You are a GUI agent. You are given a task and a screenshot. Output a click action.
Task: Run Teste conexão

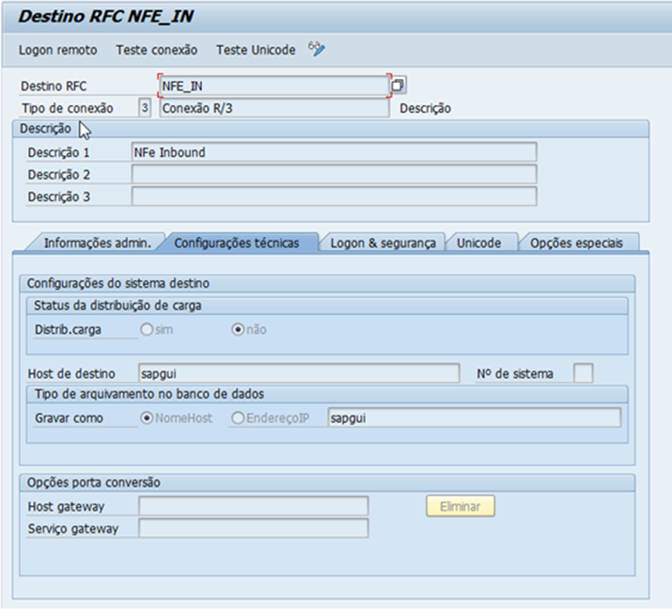click(x=156, y=50)
